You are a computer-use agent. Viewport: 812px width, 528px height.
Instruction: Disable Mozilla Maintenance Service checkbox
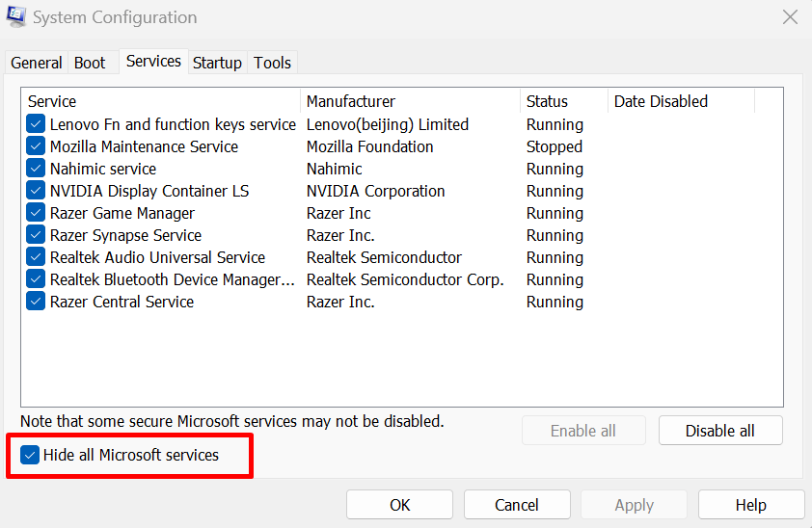coord(36,146)
